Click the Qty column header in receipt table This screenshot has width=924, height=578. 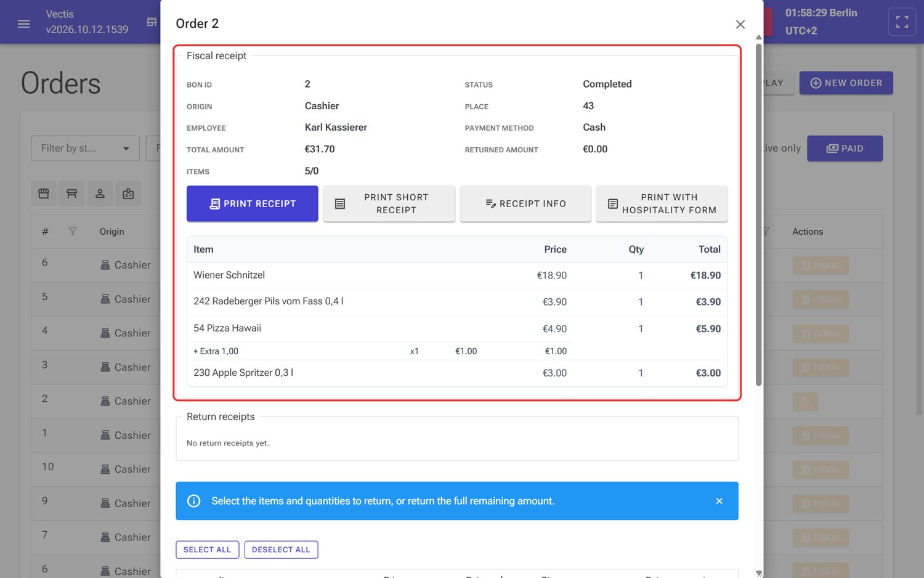point(636,250)
